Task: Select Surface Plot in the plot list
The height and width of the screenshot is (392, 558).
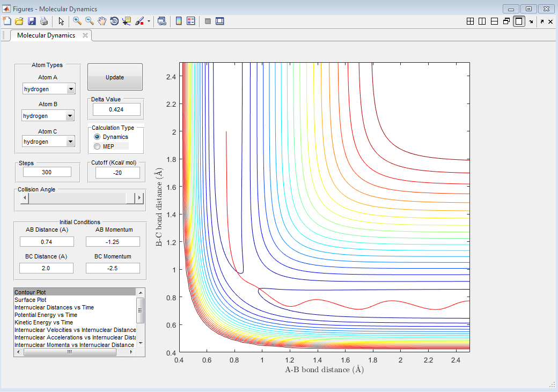Action: coord(31,300)
